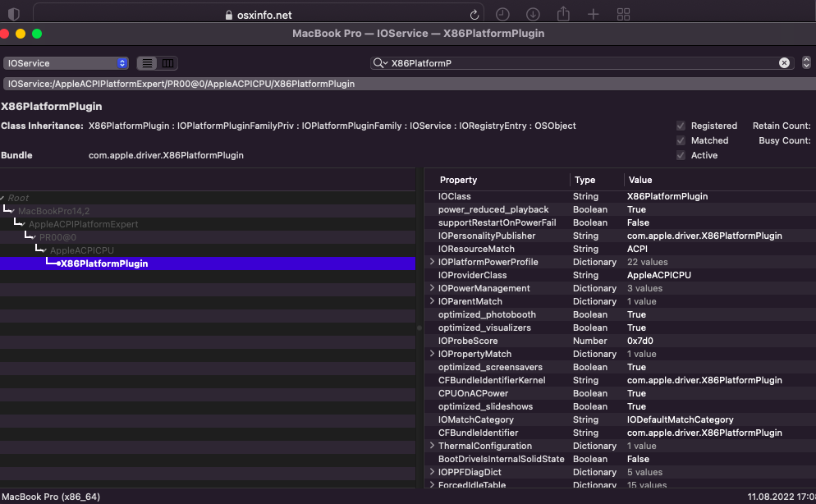The height and width of the screenshot is (504, 816).
Task: Open Safari browsing history icon
Action: pyautogui.click(x=502, y=14)
